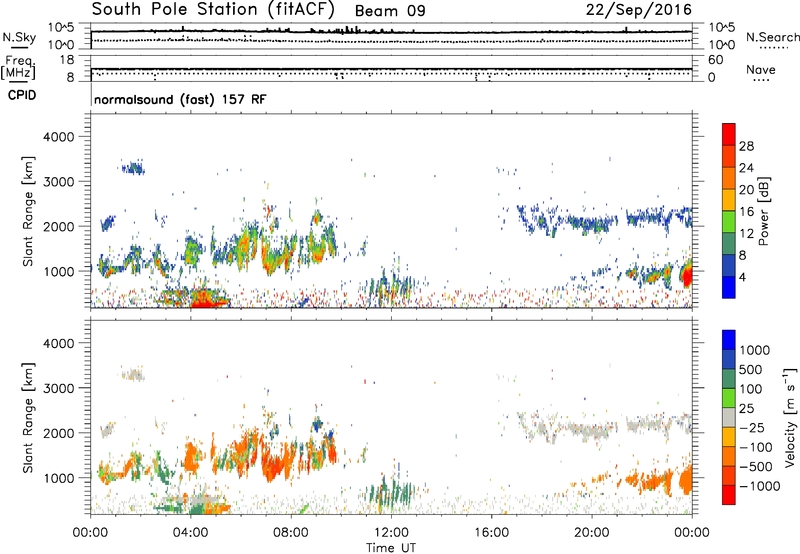Click the green echoes near 12:00 in Velocity panel

pos(391,491)
